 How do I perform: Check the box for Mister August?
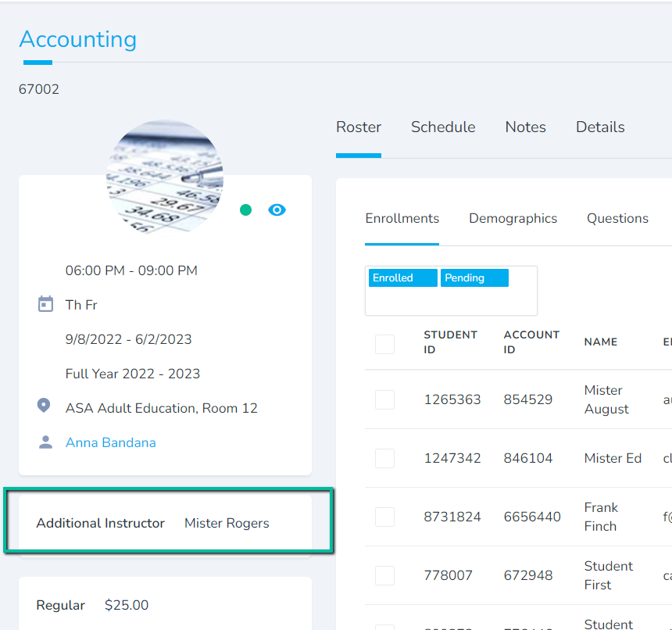[x=384, y=399]
